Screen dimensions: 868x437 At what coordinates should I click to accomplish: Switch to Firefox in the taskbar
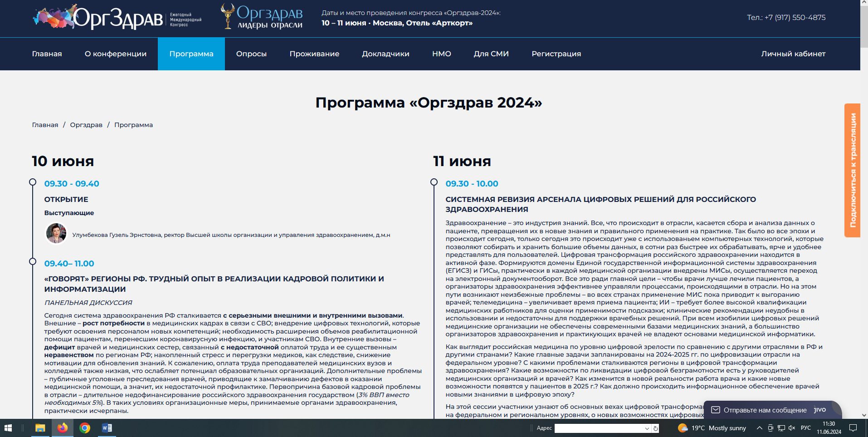[62, 428]
